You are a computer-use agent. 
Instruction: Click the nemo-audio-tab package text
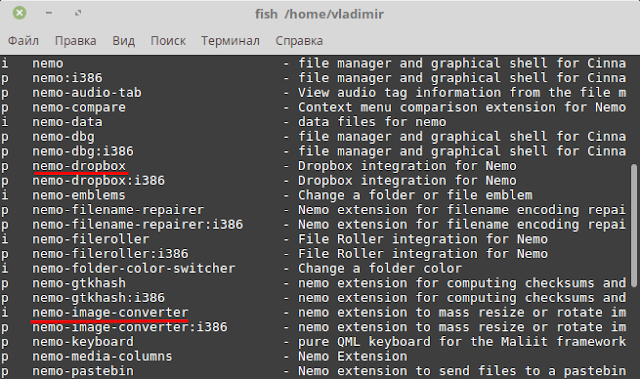coord(87,93)
